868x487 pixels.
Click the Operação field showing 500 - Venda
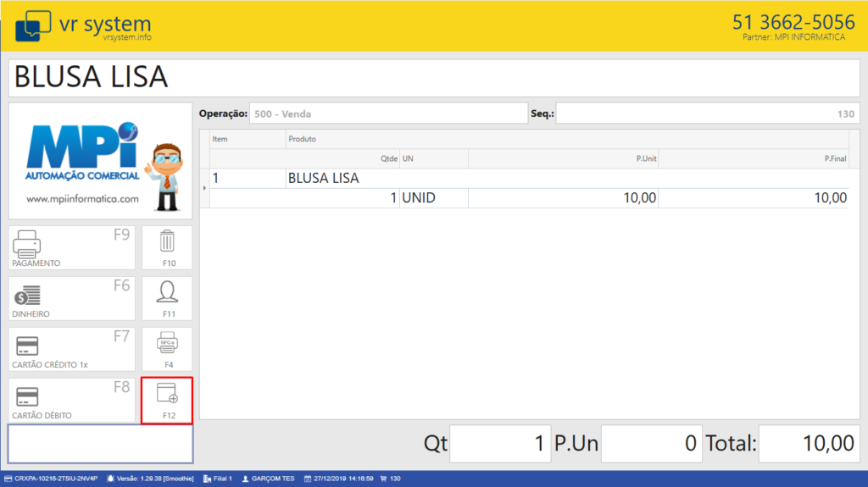tap(387, 113)
